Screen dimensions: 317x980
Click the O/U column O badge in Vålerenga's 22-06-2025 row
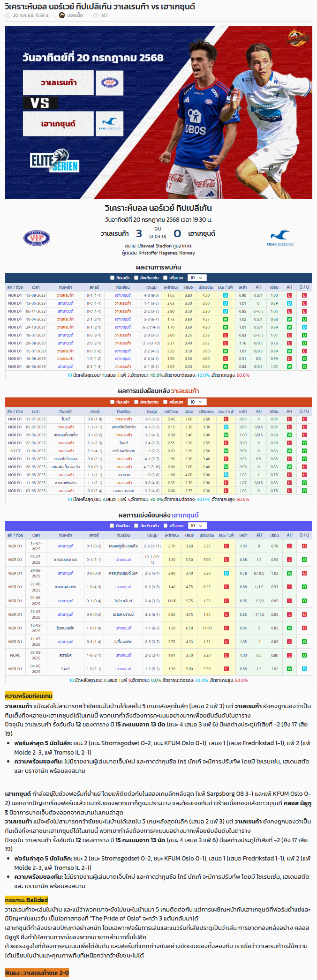(304, 443)
